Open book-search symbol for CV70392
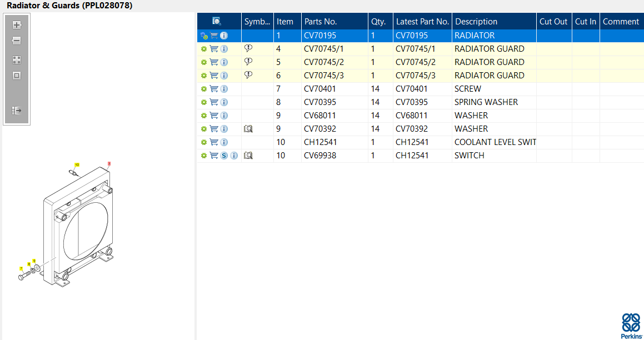 point(248,129)
